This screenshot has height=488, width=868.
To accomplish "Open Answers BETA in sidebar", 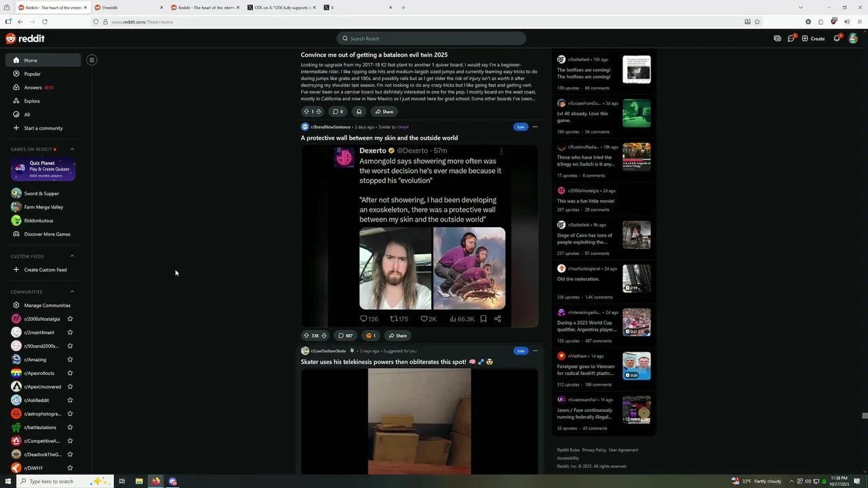I will (x=41, y=87).
